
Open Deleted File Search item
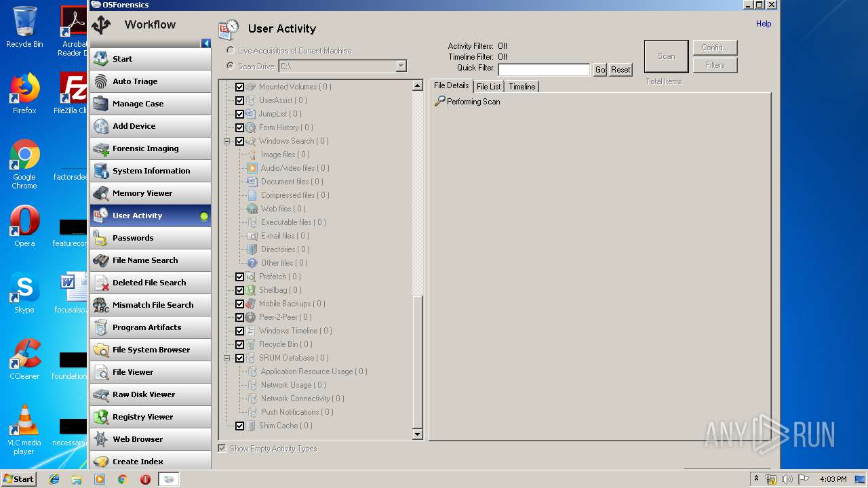[x=150, y=283]
